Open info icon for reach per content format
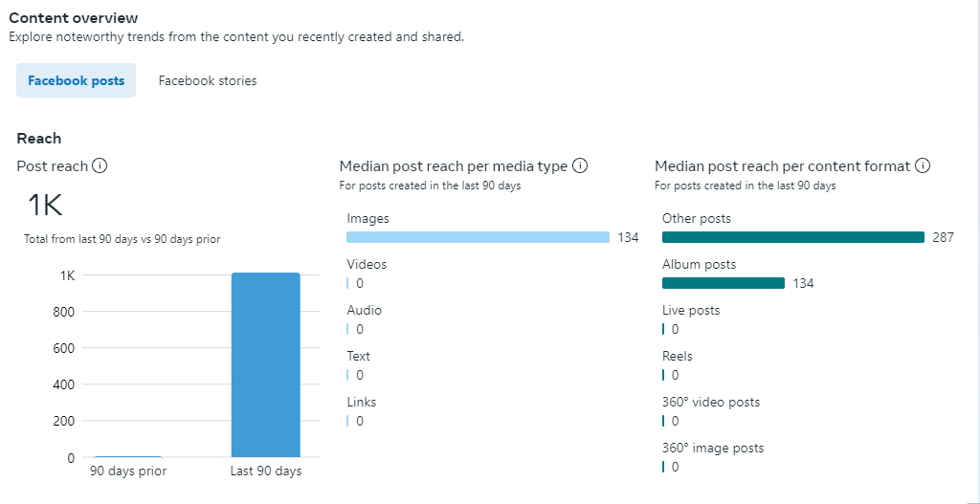Image resolution: width=980 pixels, height=504 pixels. point(923,166)
